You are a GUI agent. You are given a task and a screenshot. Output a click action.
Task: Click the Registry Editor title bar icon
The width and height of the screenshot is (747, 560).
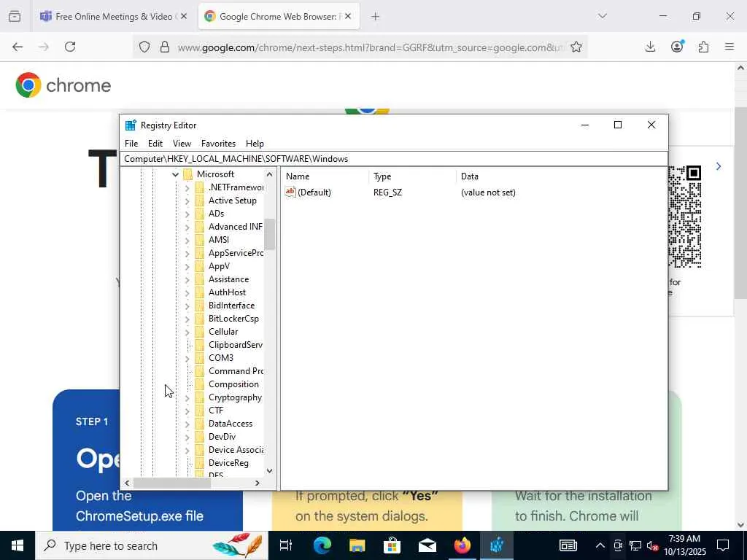[131, 125]
